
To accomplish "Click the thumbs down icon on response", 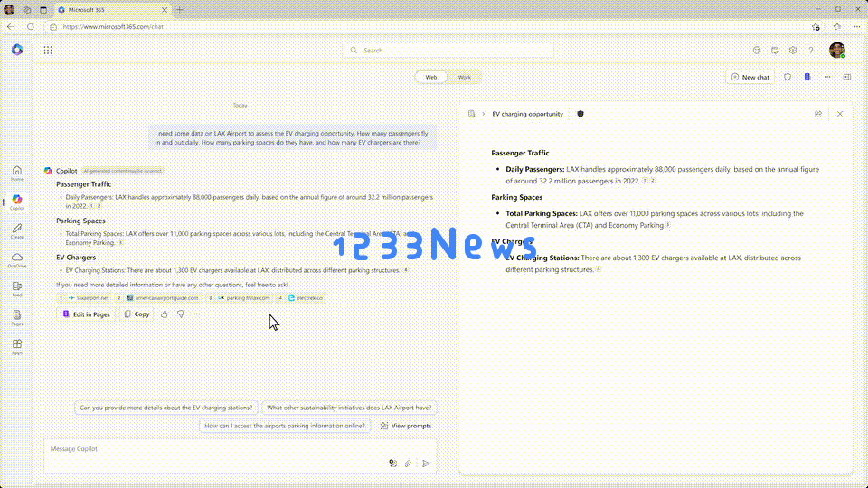I will point(181,314).
